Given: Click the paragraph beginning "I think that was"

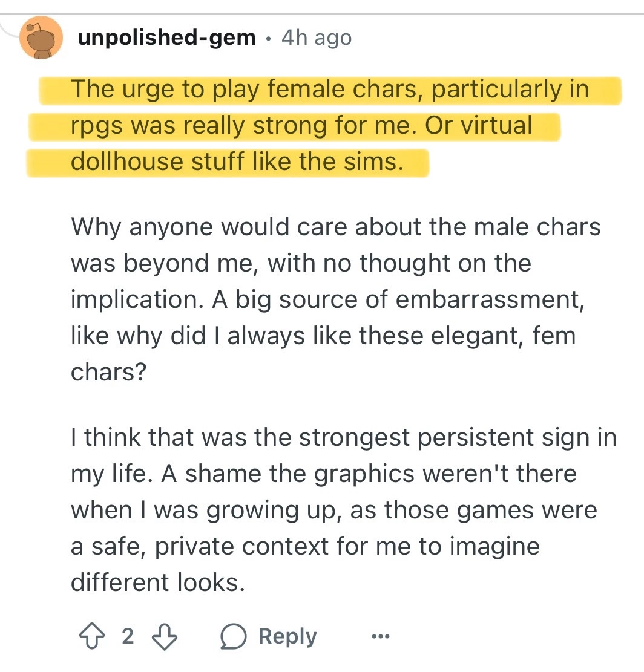Looking at the screenshot, I should coord(343,437).
